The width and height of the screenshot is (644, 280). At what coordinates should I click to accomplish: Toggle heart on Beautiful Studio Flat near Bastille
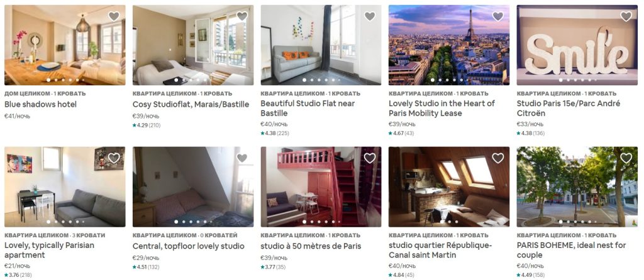click(x=370, y=16)
